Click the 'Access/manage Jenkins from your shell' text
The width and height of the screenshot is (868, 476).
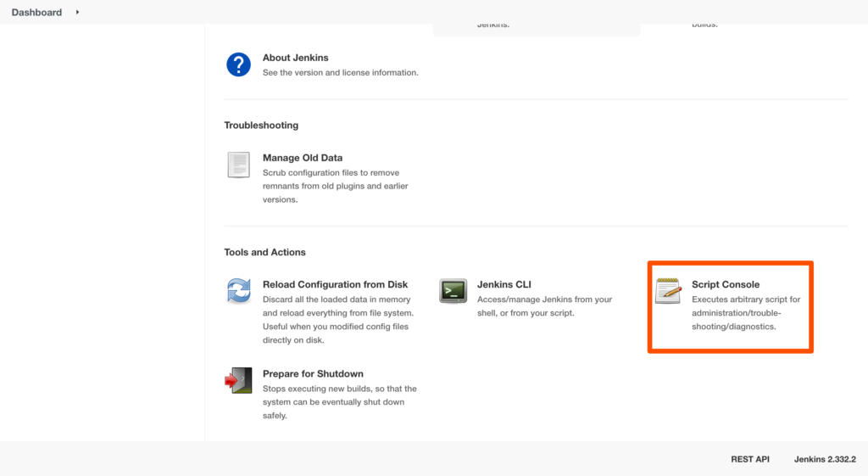(545, 306)
